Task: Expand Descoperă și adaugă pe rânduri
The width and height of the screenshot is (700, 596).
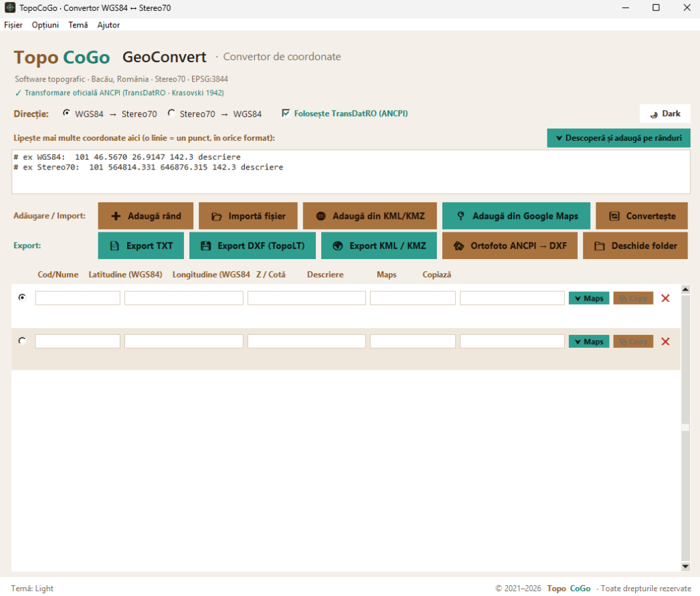Action: (x=618, y=138)
